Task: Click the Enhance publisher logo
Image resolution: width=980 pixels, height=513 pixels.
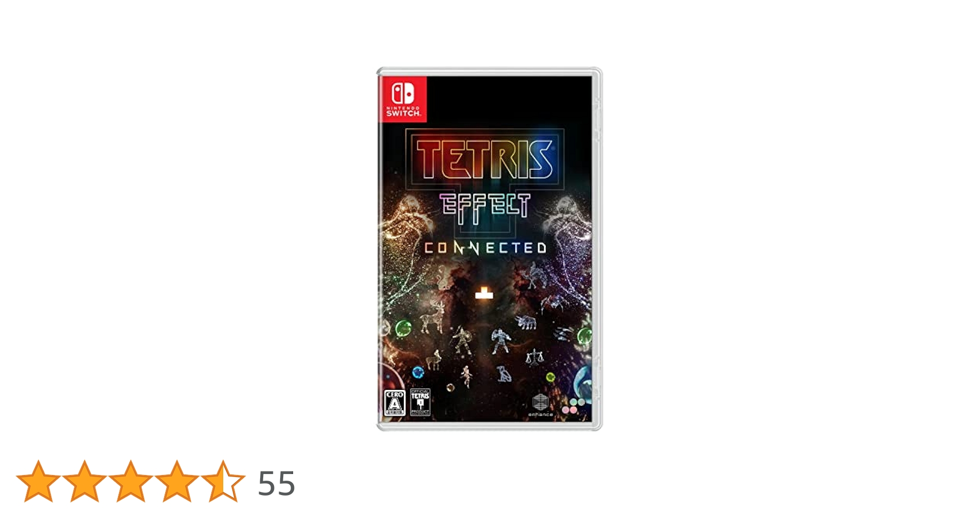Action: 541,405
